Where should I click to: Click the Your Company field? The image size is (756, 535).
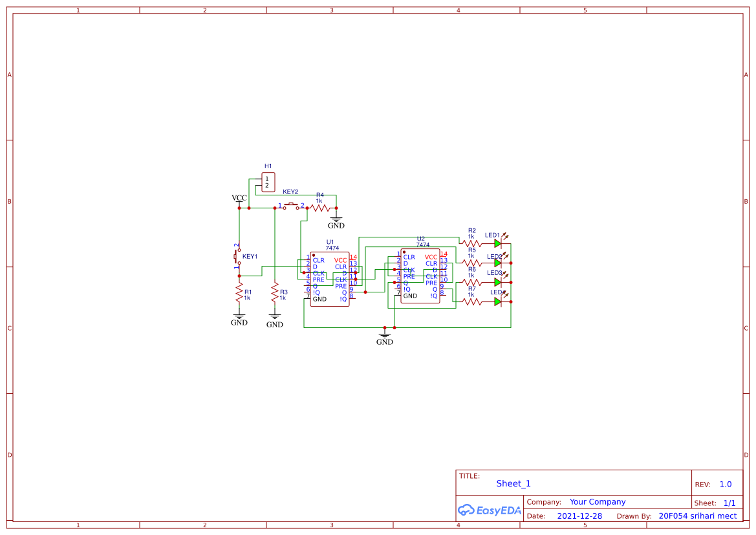pyautogui.click(x=596, y=501)
